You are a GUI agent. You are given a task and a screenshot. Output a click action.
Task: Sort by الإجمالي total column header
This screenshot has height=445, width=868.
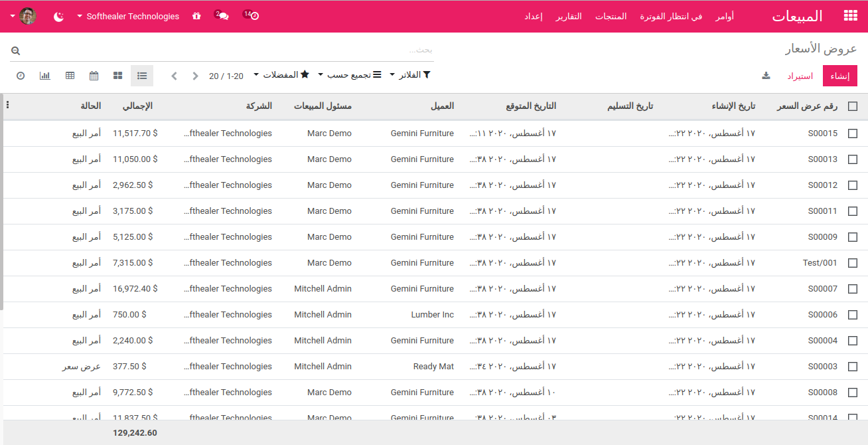click(x=137, y=106)
